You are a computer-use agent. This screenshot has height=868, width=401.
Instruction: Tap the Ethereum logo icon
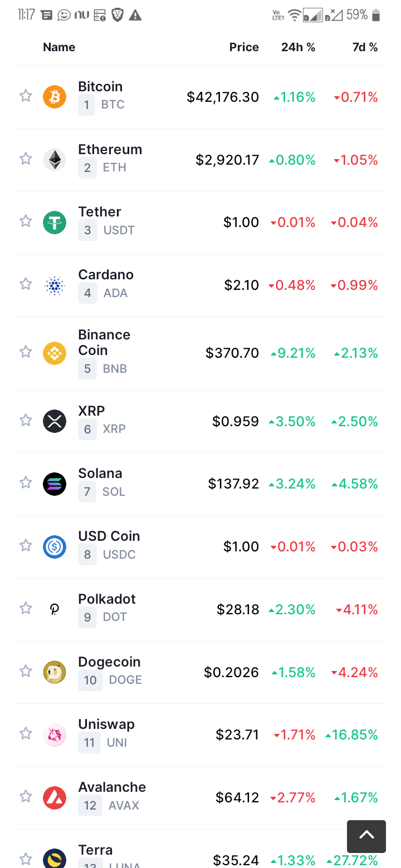tap(55, 160)
